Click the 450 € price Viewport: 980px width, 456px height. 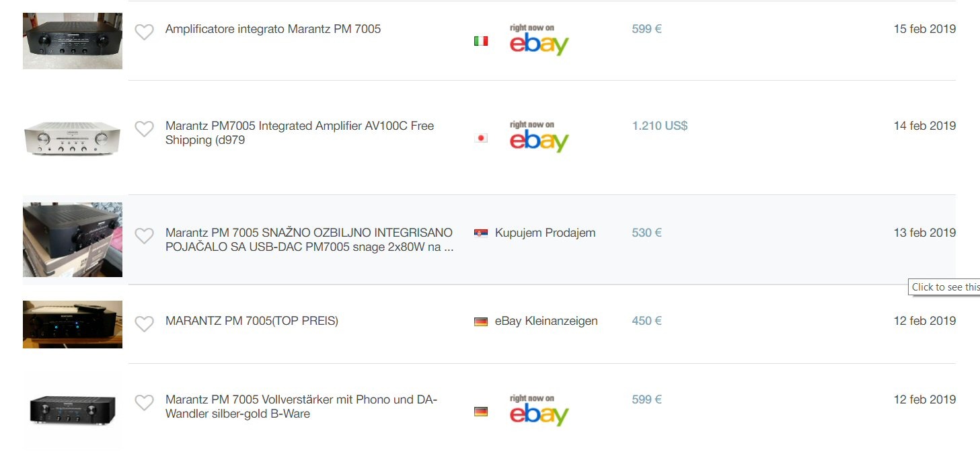tap(646, 321)
